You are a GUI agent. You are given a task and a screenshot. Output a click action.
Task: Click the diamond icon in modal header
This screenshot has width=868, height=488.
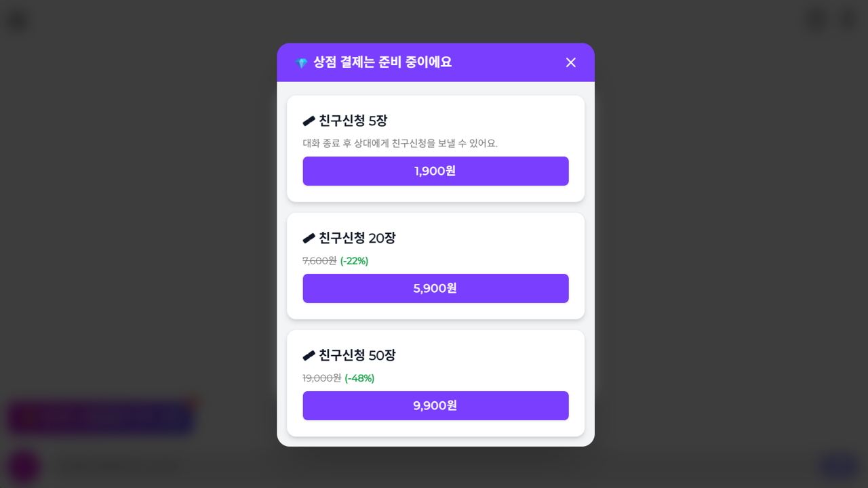pos(301,62)
